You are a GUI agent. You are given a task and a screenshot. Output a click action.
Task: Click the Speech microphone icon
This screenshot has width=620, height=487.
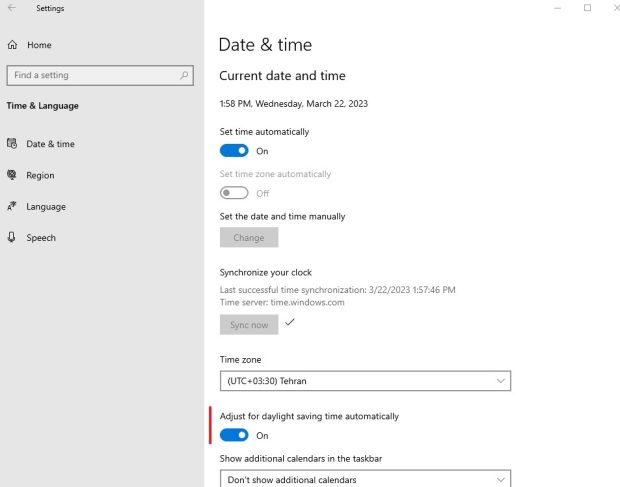click(12, 238)
